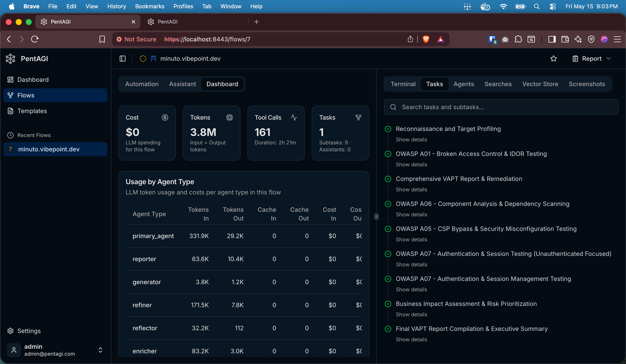
Task: Toggle the browser sidebar panel icon
Action: point(552,39)
